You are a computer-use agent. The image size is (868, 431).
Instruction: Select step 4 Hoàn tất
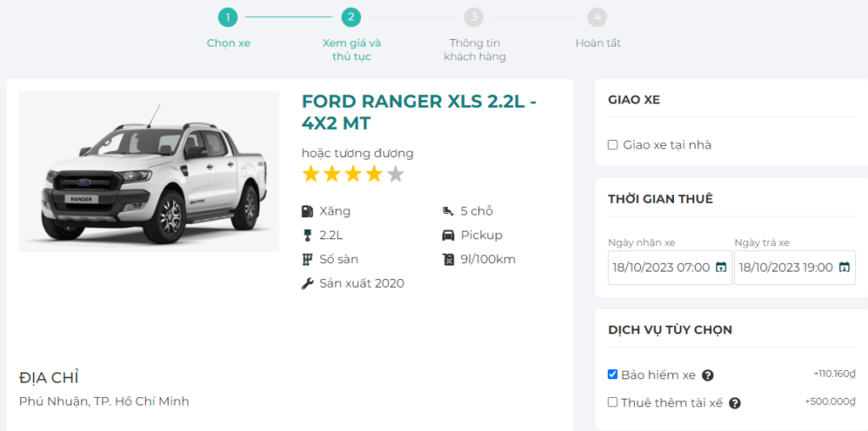pyautogui.click(x=598, y=17)
